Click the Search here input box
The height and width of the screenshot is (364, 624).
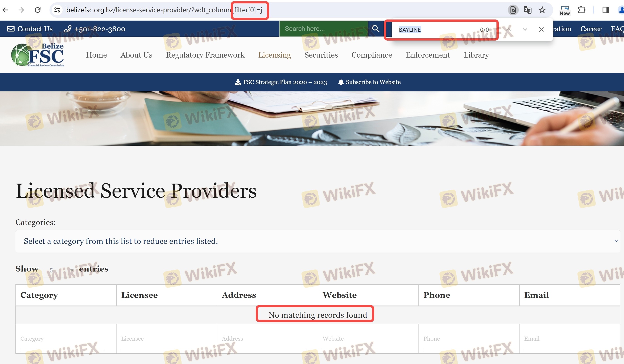[323, 29]
